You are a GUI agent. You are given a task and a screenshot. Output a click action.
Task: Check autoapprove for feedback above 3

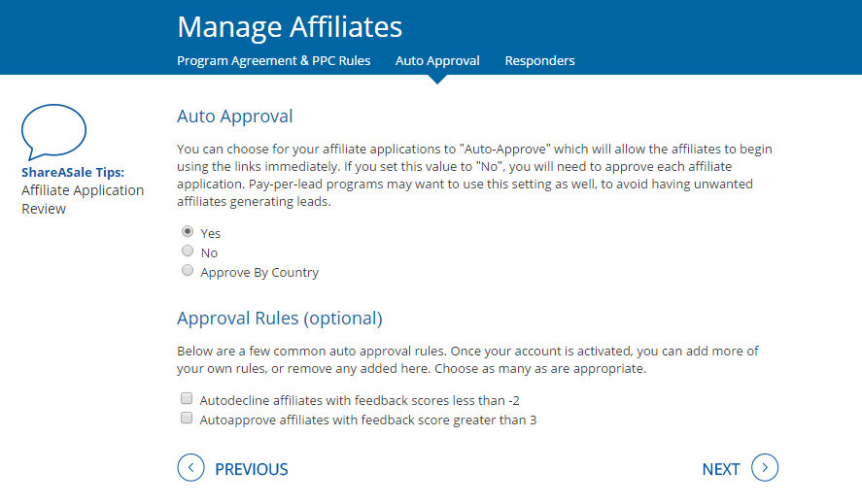click(186, 419)
